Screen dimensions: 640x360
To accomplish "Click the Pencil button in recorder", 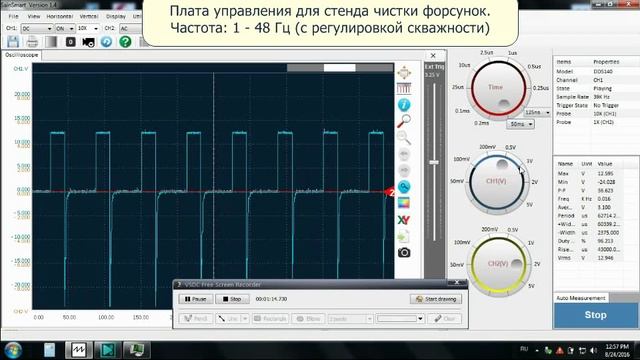I will [x=196, y=318].
